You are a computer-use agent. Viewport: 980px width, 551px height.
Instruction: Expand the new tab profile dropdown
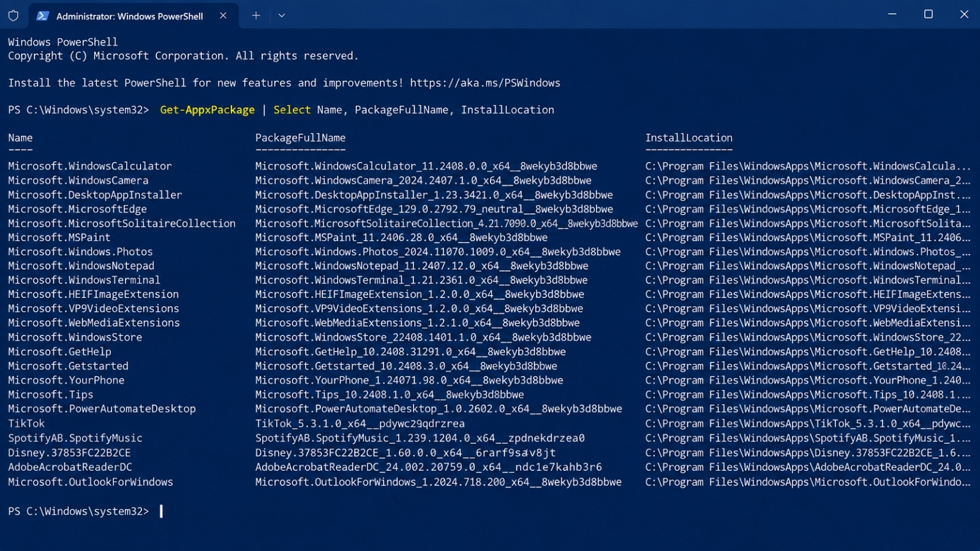pyautogui.click(x=282, y=16)
